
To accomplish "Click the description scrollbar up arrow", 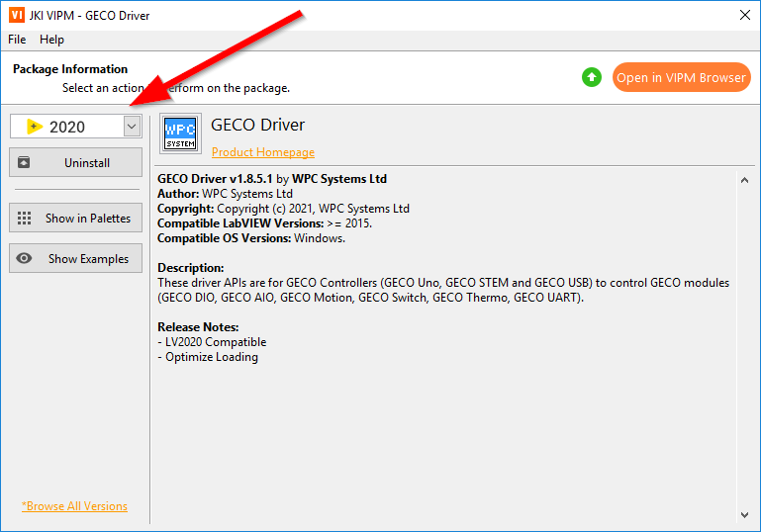I will (x=745, y=180).
